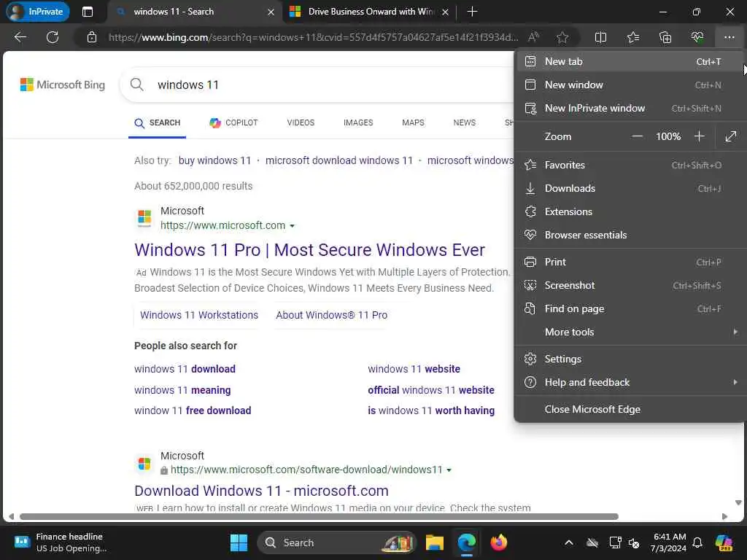Choose New tab from the menu
The height and width of the screenshot is (560, 747).
[629, 61]
